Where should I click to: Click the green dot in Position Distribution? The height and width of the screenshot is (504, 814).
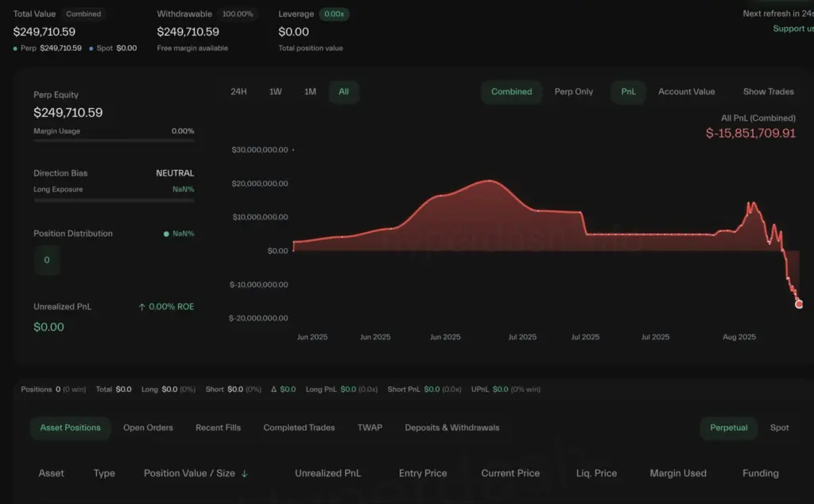coord(166,235)
